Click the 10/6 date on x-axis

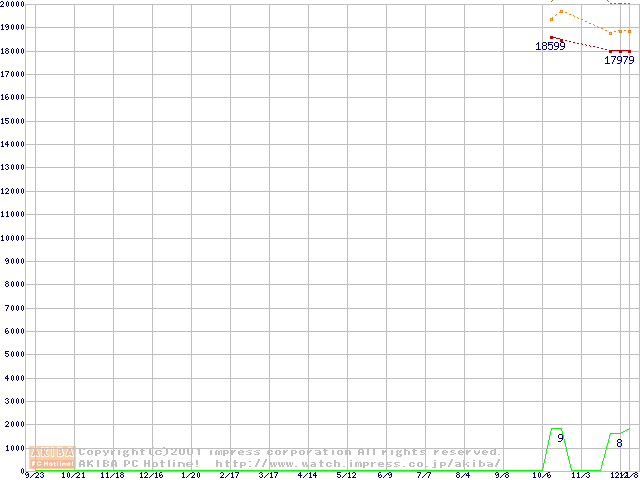[x=541, y=476]
